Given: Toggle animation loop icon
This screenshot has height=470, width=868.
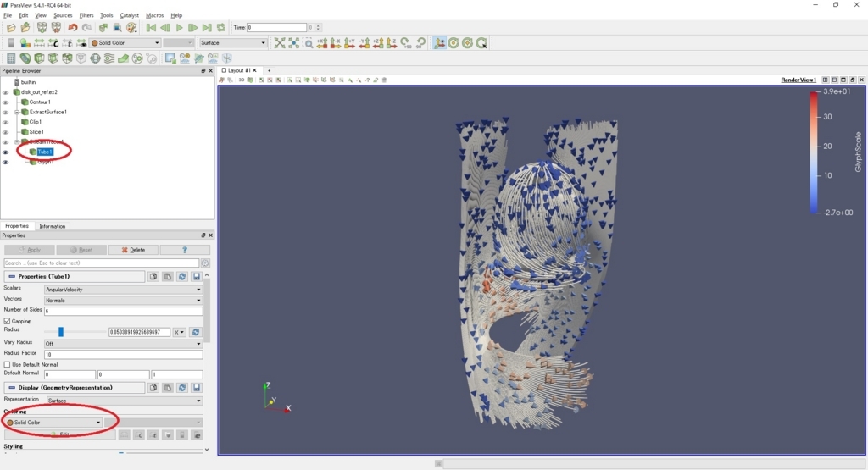Looking at the screenshot, I should (x=221, y=28).
